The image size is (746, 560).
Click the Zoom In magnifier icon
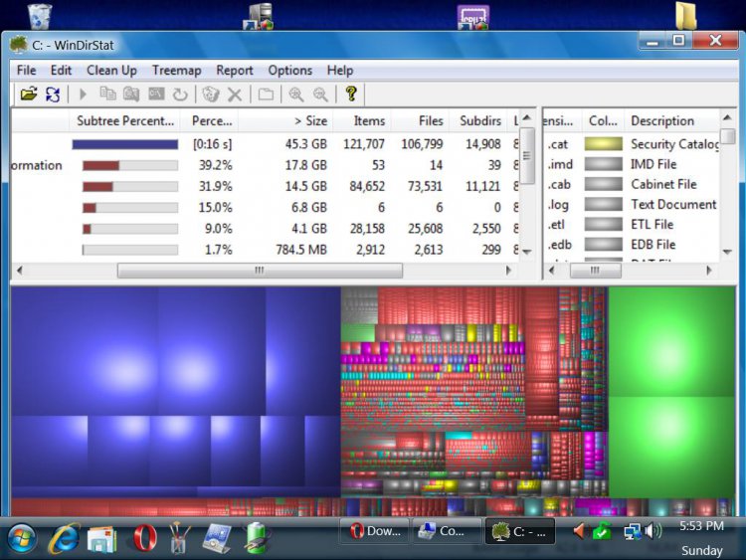pos(295,93)
